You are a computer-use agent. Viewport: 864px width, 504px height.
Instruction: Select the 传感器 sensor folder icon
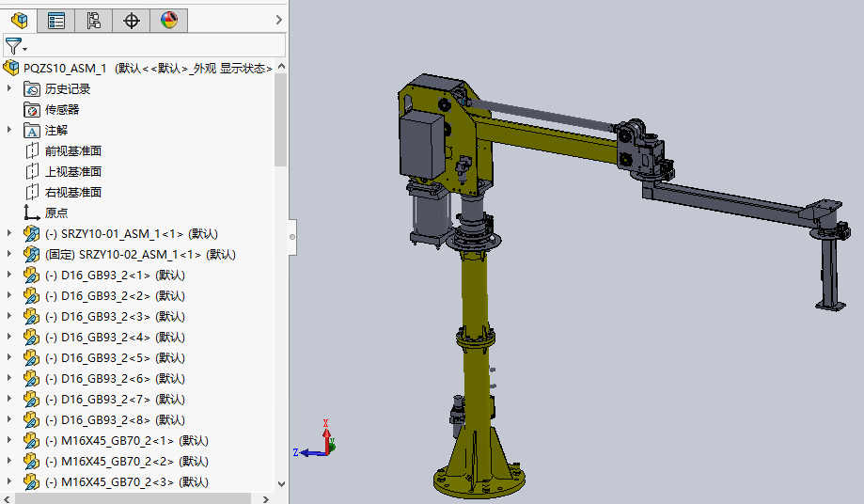pos(32,110)
